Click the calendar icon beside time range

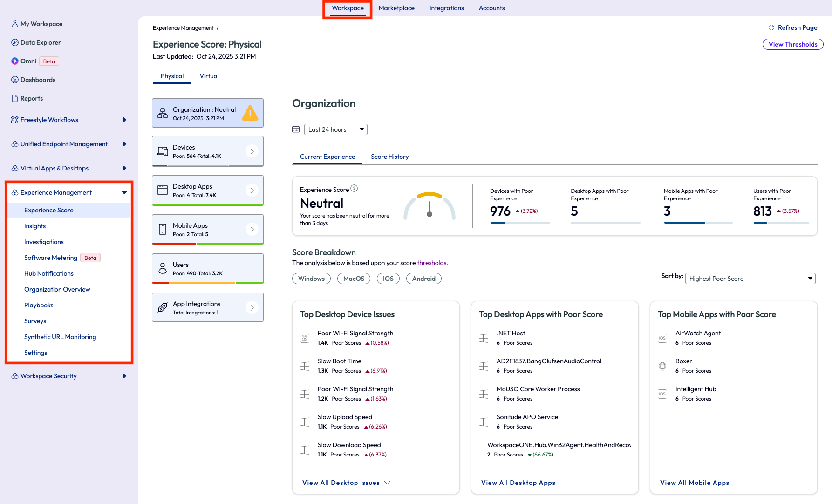pos(296,129)
